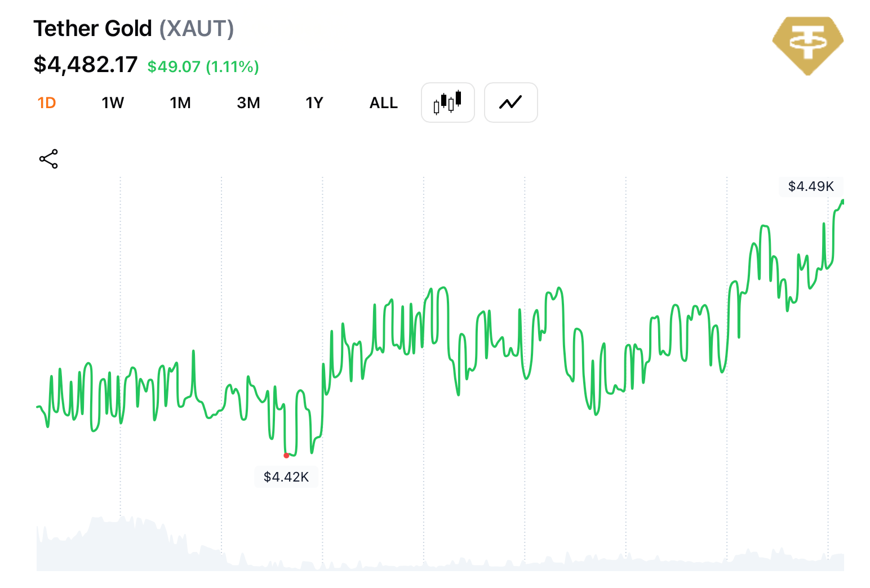Switch chart to 1M range

180,103
